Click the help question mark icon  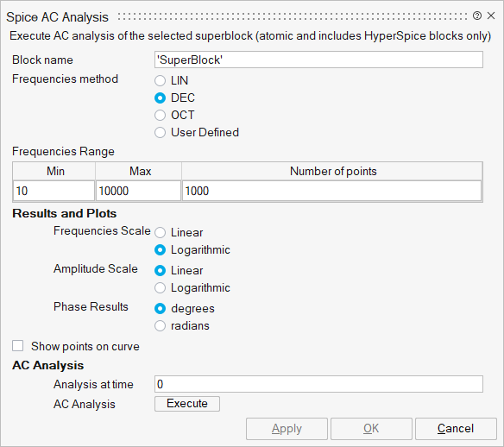477,16
